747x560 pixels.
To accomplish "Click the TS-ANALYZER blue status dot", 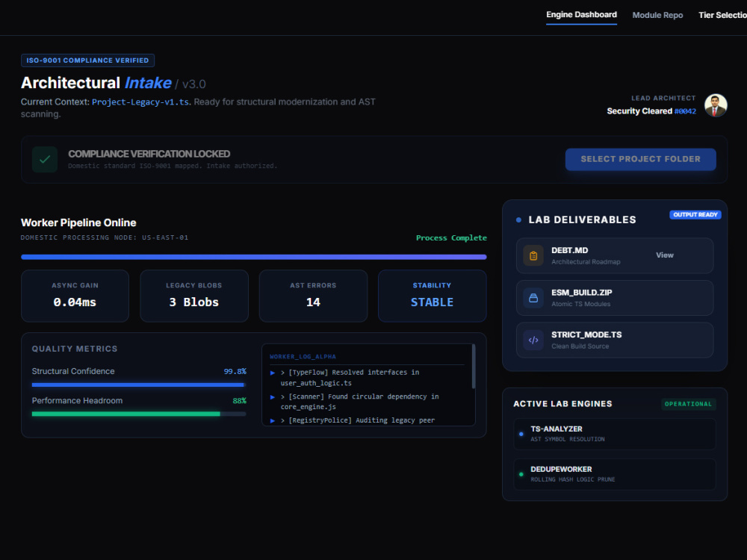I will pos(521,434).
